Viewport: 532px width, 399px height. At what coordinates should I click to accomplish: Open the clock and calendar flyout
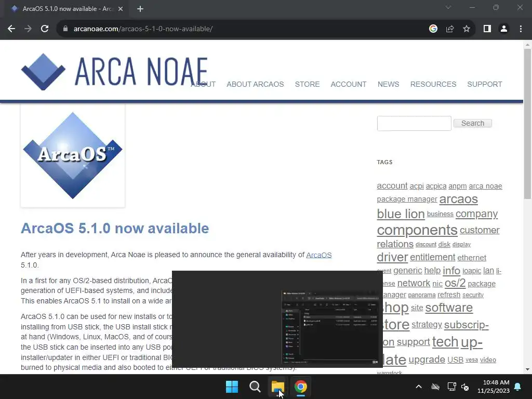click(494, 387)
